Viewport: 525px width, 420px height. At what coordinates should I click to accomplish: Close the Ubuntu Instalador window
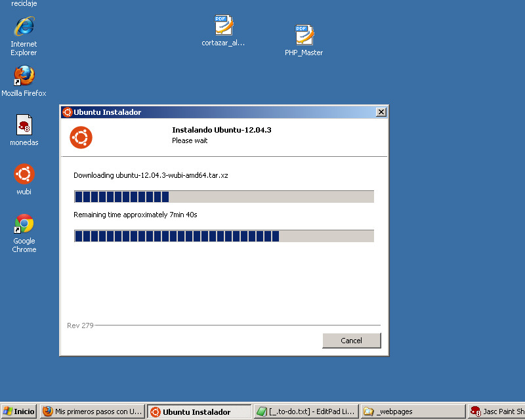[x=381, y=112]
